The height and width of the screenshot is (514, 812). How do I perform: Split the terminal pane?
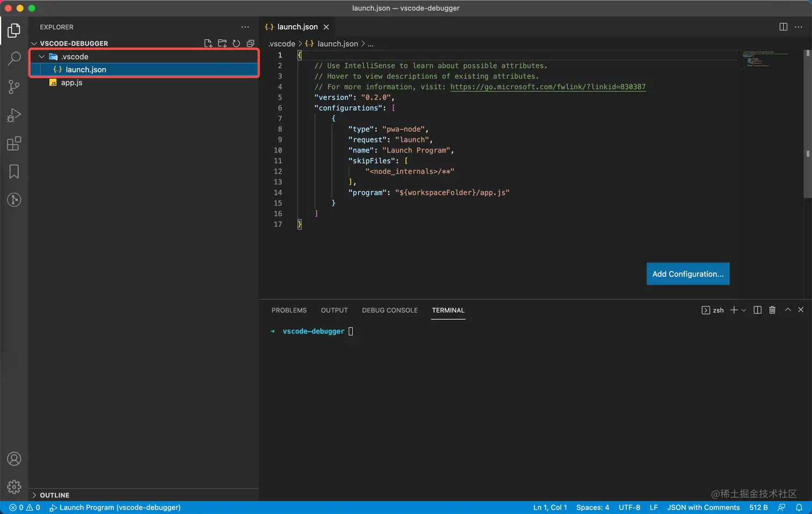tap(758, 310)
